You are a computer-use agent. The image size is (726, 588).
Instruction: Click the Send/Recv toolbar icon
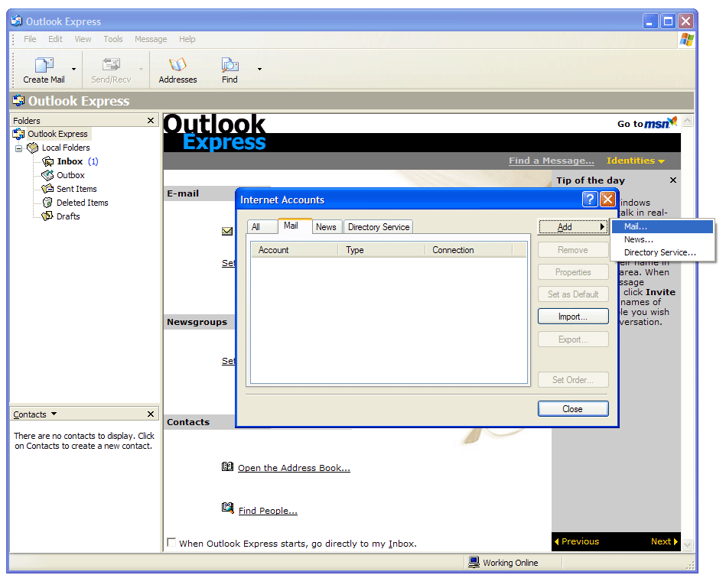point(111,65)
